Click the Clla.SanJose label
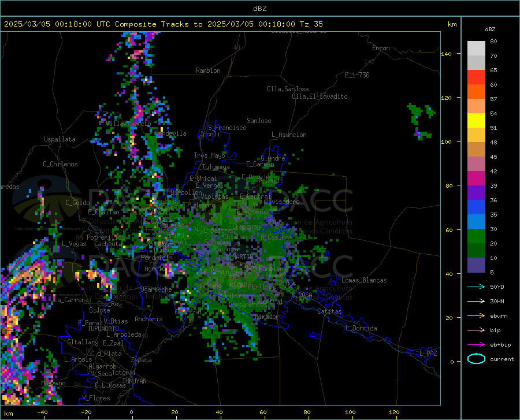The width and height of the screenshot is (520, 420). point(288,89)
